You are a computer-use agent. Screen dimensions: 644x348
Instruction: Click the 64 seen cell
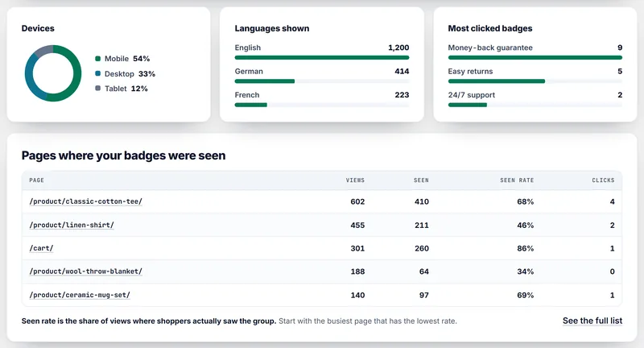click(x=424, y=271)
